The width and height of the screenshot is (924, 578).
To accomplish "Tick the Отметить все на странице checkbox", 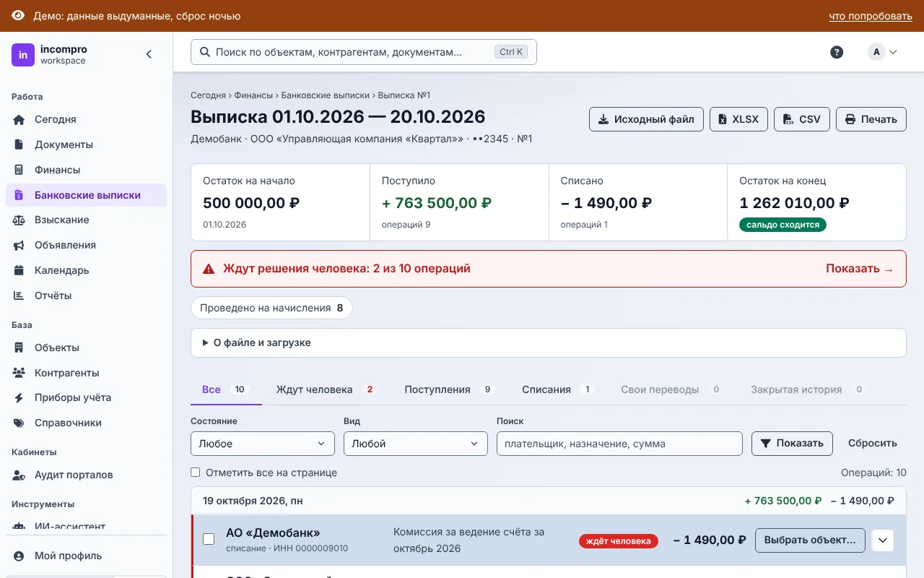I will (x=195, y=473).
